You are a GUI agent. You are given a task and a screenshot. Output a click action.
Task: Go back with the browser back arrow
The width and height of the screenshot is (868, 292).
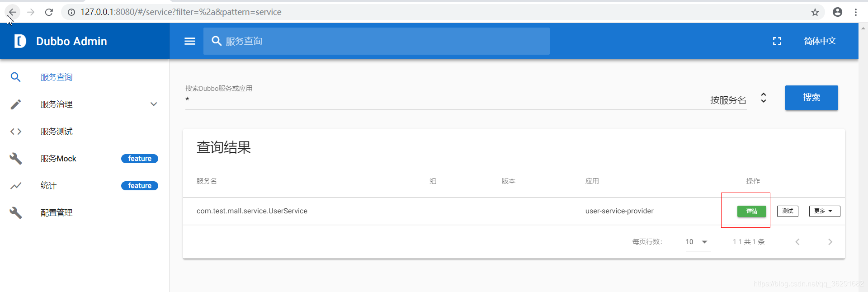12,12
